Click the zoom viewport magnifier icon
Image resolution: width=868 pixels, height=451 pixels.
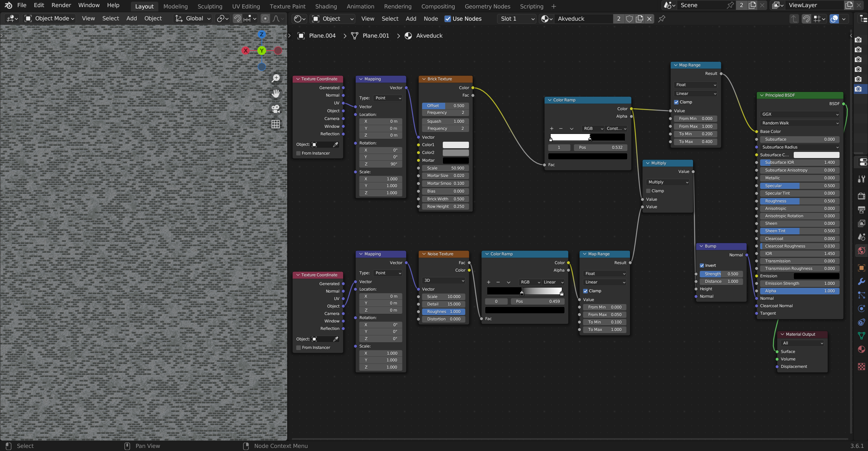[276, 78]
